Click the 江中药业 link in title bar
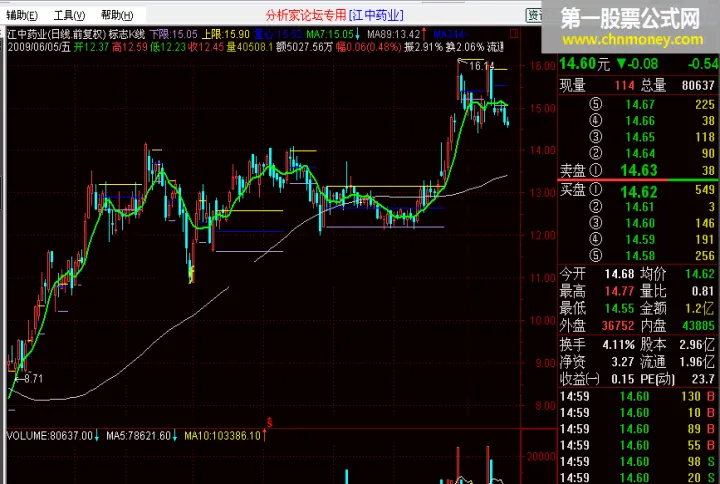Viewport: 720px width, 484px height. point(376,16)
